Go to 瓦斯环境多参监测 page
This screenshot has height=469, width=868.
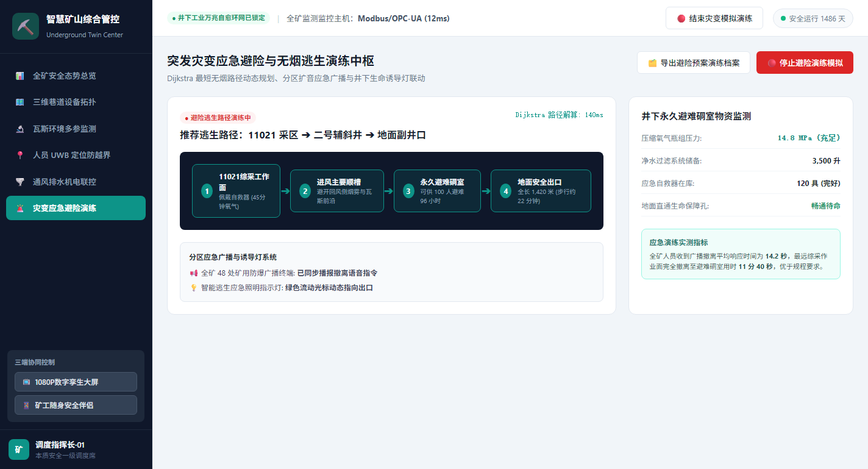pos(76,129)
